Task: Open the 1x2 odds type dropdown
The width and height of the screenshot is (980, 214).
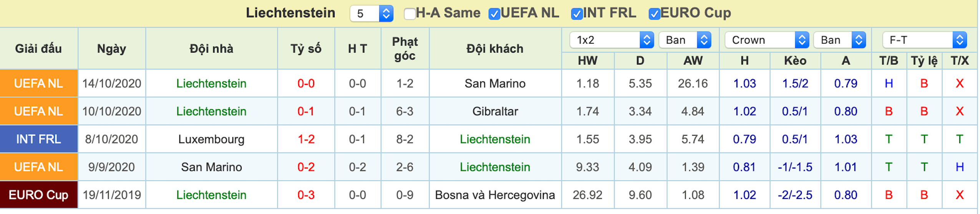Action: (612, 40)
